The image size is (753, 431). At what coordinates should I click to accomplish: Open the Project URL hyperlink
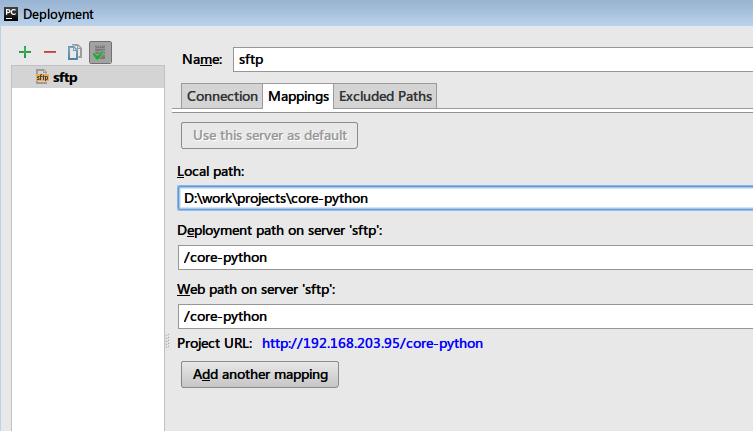pos(372,343)
